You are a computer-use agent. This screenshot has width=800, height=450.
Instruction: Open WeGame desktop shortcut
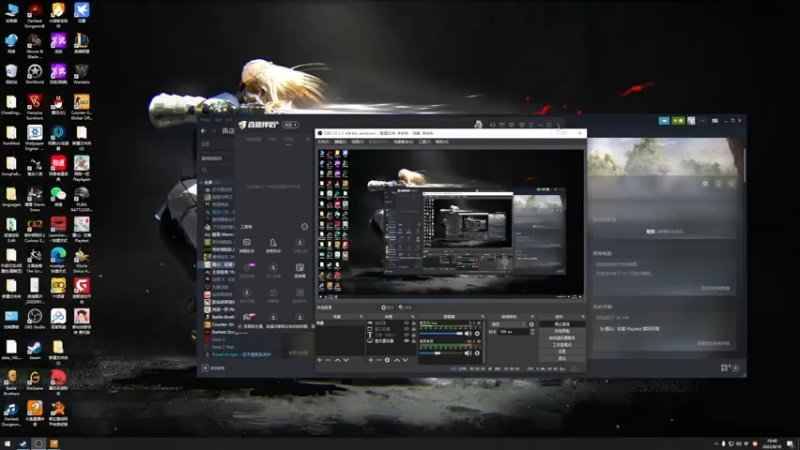click(34, 380)
